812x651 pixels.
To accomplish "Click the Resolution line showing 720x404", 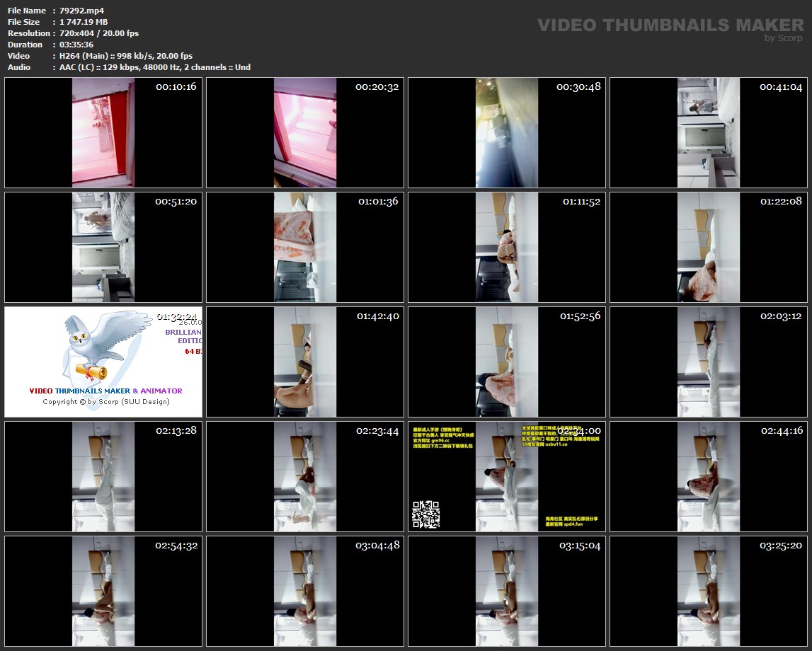I will 99,33.
